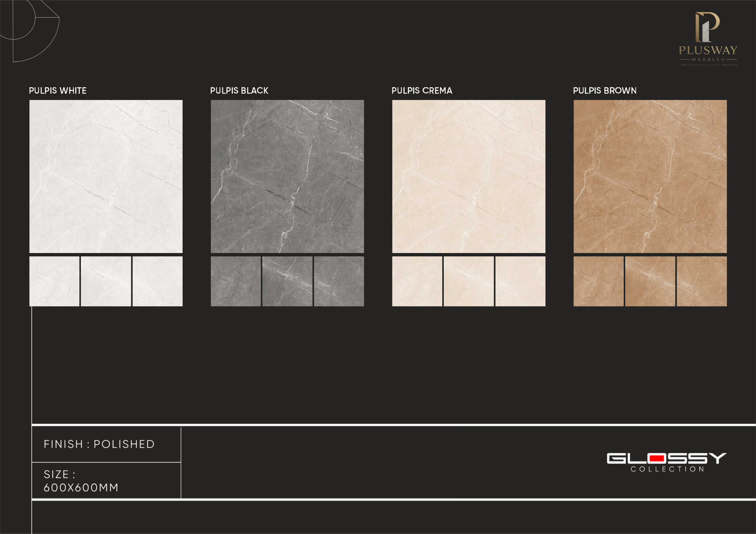
Task: Pick the left small Pulpis Black swatch
Action: (x=236, y=281)
